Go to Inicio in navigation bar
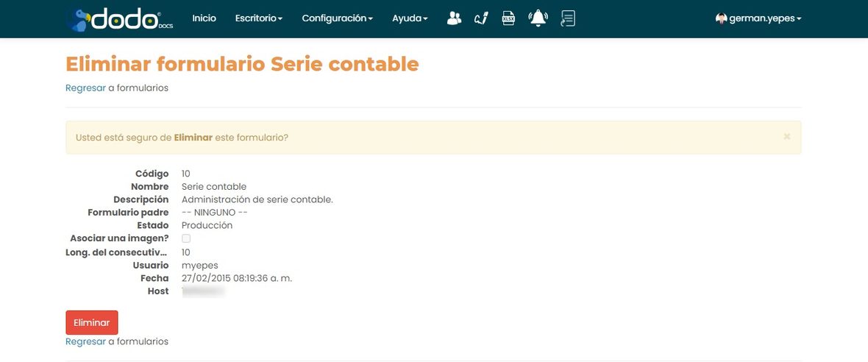Viewport: 868px width, 362px height. (x=204, y=18)
